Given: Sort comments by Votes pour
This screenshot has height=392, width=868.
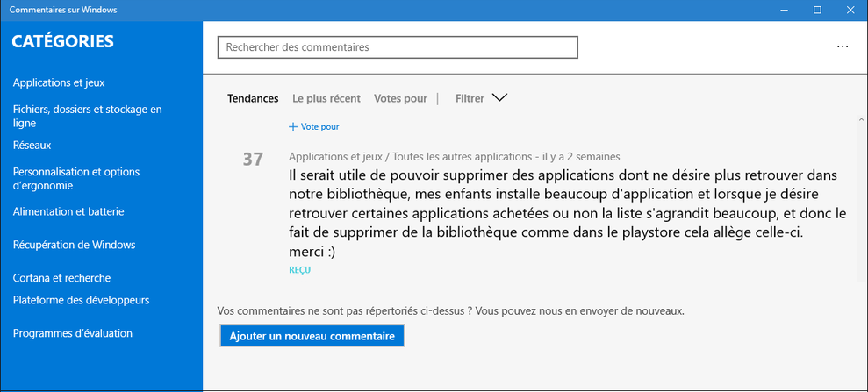Looking at the screenshot, I should tap(400, 99).
